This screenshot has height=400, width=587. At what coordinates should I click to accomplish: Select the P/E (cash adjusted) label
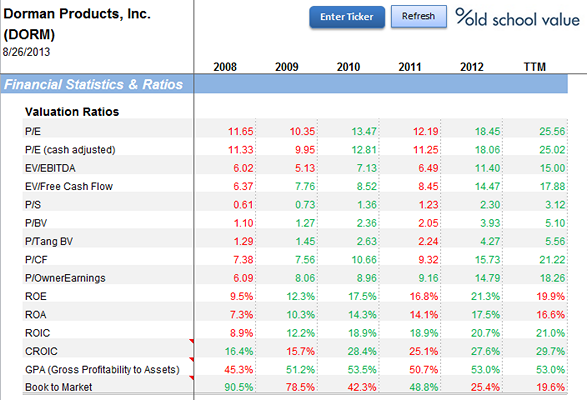click(70, 150)
